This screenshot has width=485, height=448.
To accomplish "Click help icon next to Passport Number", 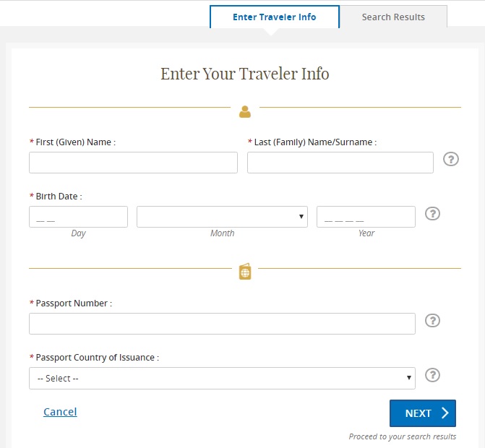I will [x=432, y=321].
